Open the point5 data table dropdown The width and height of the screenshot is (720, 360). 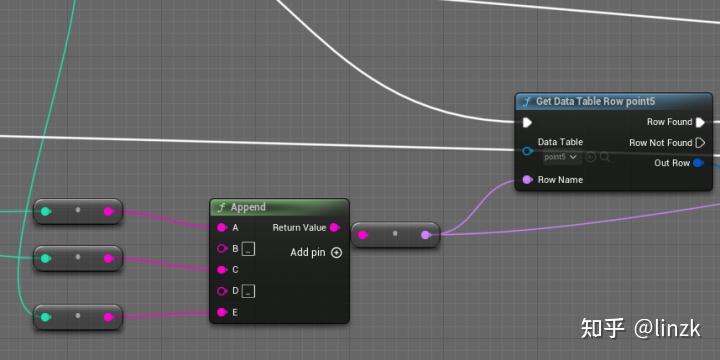pyautogui.click(x=562, y=157)
